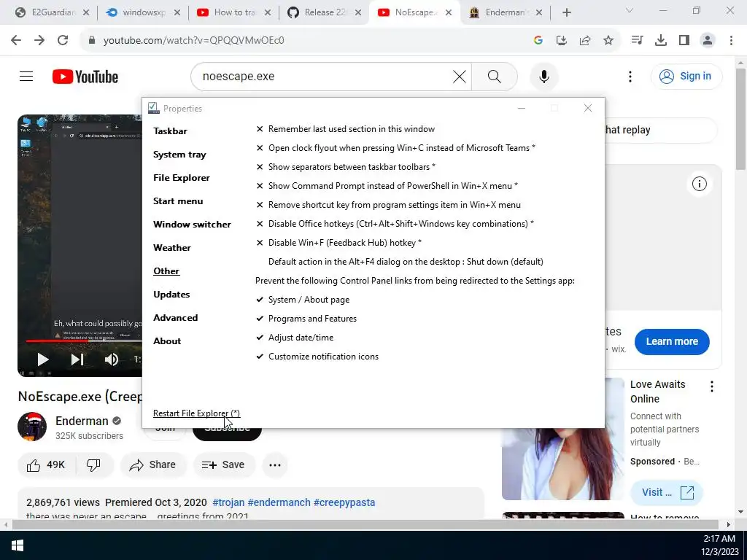Viewport: 747px width, 560px height.
Task: Uncheck Programs and Features option
Action: click(x=306, y=319)
